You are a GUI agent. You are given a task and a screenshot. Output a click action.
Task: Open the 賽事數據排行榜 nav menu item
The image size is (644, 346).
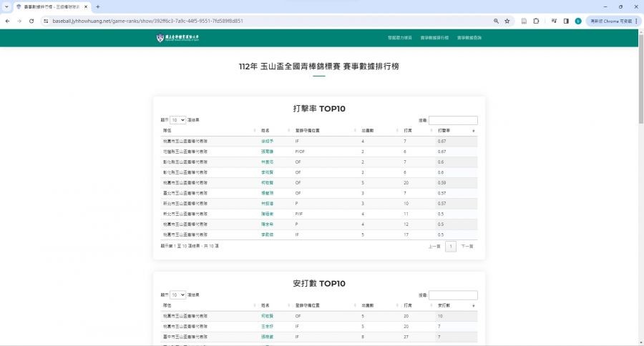tap(434, 37)
